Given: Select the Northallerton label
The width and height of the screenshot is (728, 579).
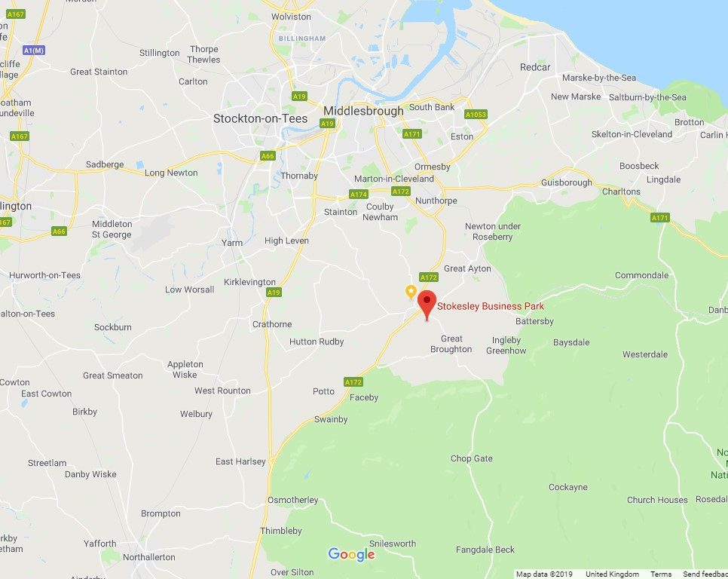Looking at the screenshot, I should (149, 557).
